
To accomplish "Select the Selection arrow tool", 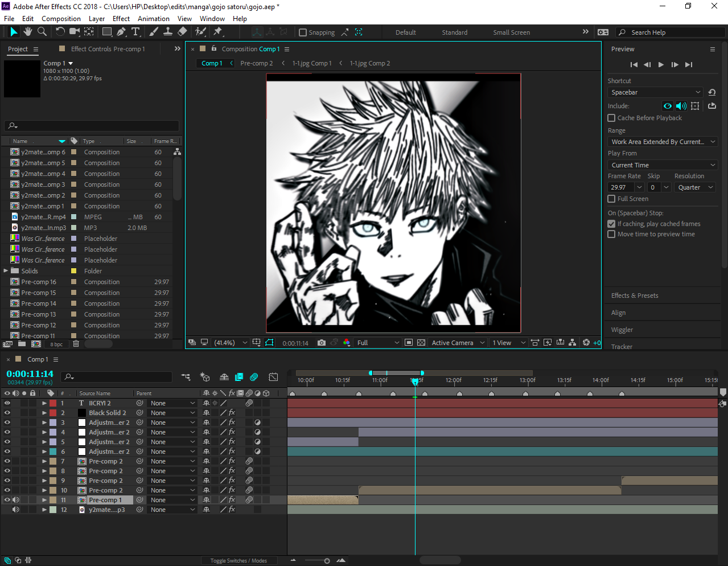I will 14,32.
